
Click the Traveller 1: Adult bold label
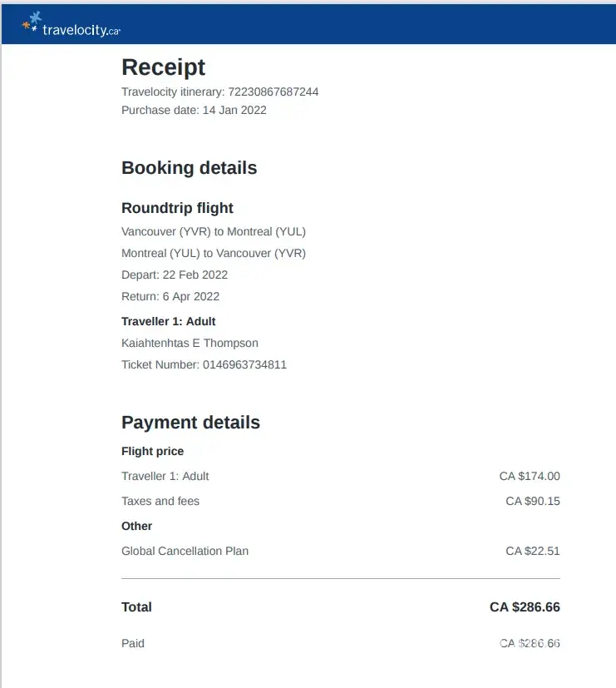click(x=169, y=321)
